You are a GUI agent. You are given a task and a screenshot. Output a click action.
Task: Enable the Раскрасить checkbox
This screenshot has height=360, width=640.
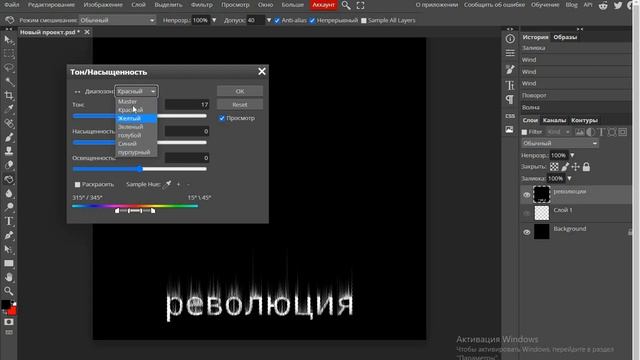78,184
